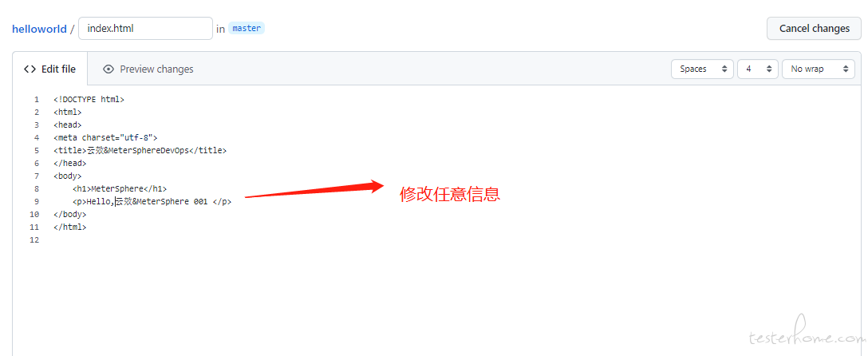Open the Spaces indent mode dropdown
Viewport: 868px width, 356px height.
(703, 69)
